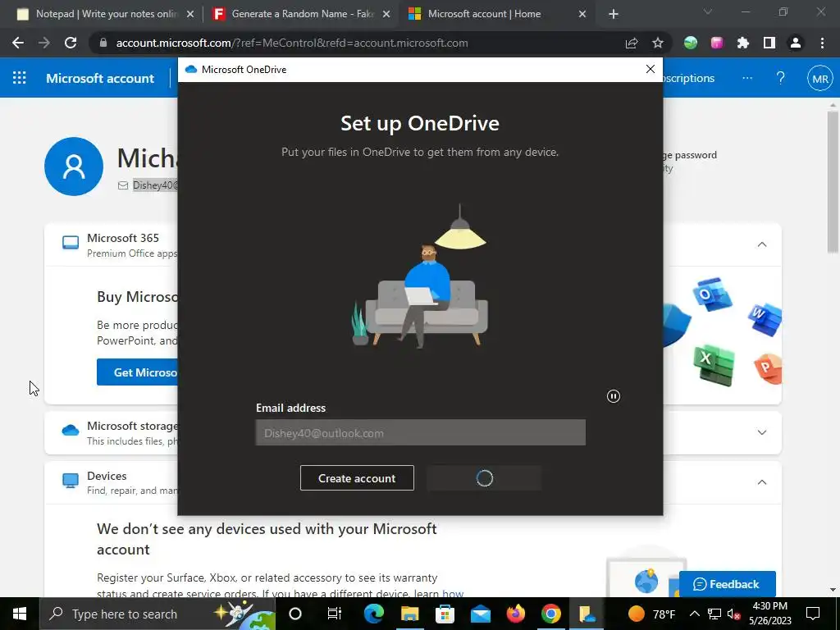Toggle the Chrome side panel icon
840x630 pixels.
769,43
